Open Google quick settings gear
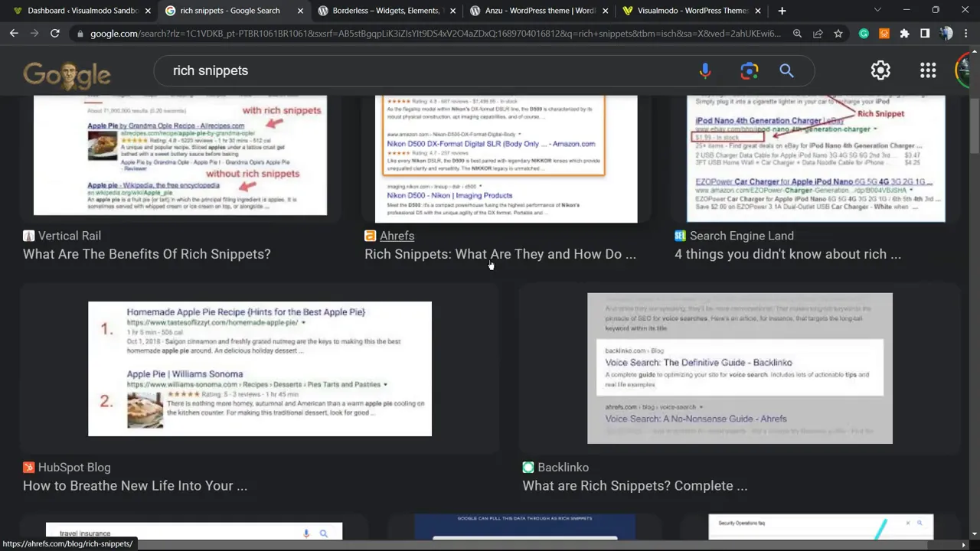The width and height of the screenshot is (980, 551). pyautogui.click(x=880, y=70)
